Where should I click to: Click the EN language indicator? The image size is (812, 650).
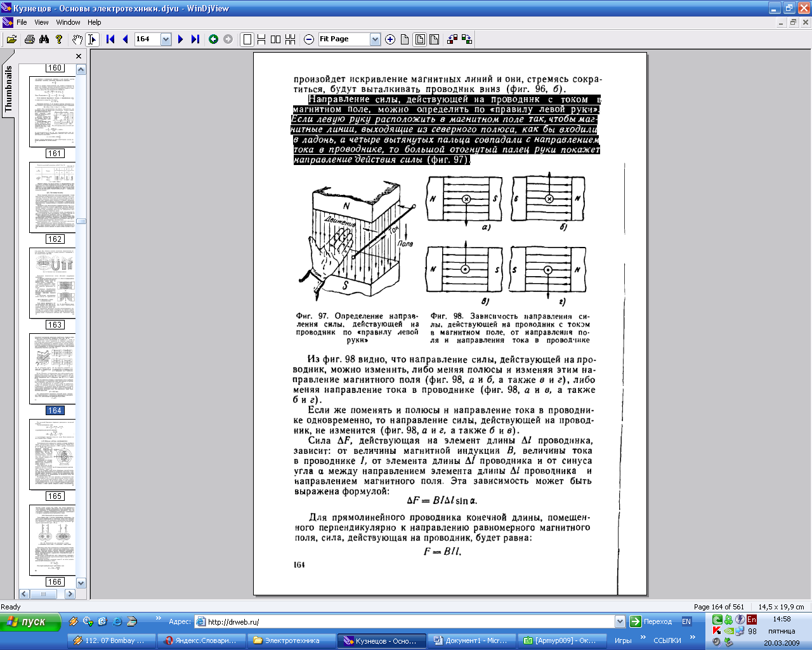click(x=686, y=621)
